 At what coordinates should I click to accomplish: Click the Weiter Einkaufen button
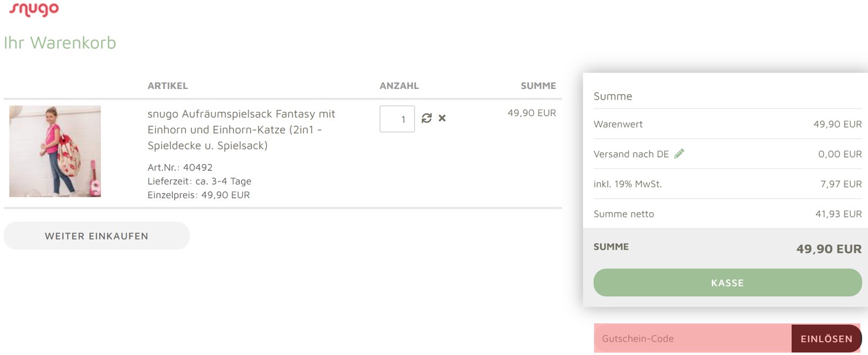(x=97, y=236)
